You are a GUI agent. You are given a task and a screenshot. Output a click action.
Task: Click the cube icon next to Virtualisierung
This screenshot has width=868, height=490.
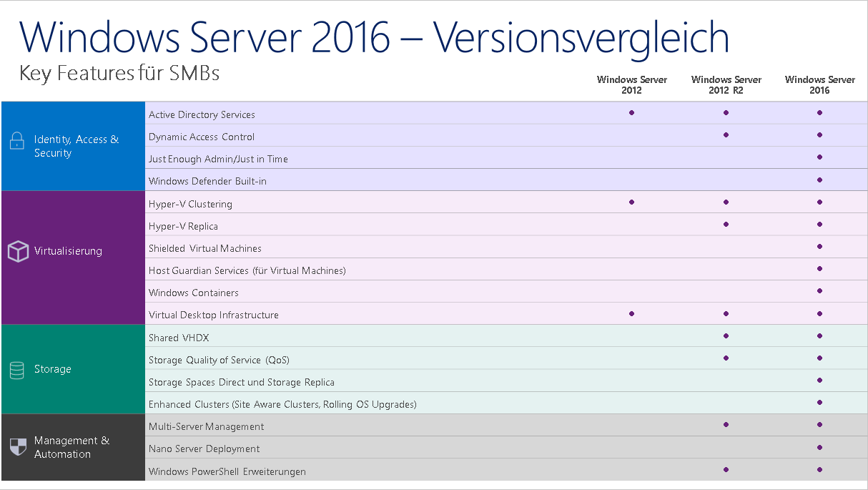pyautogui.click(x=17, y=251)
